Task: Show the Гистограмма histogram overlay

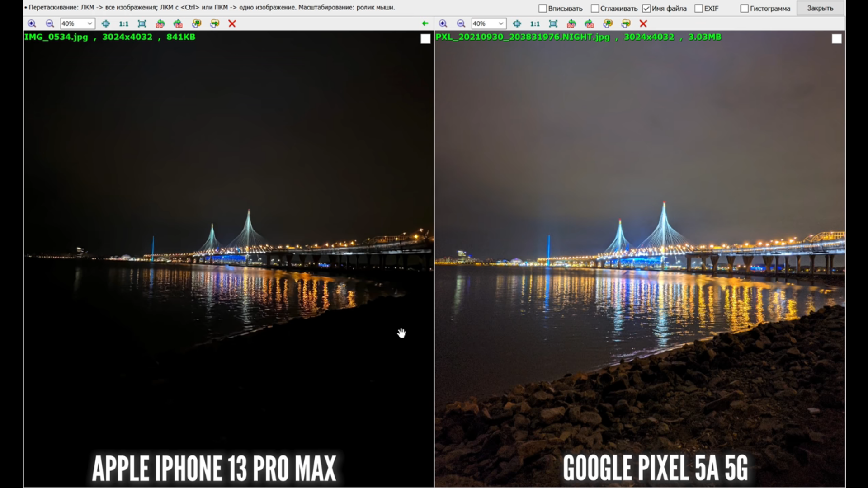Action: coord(745,9)
